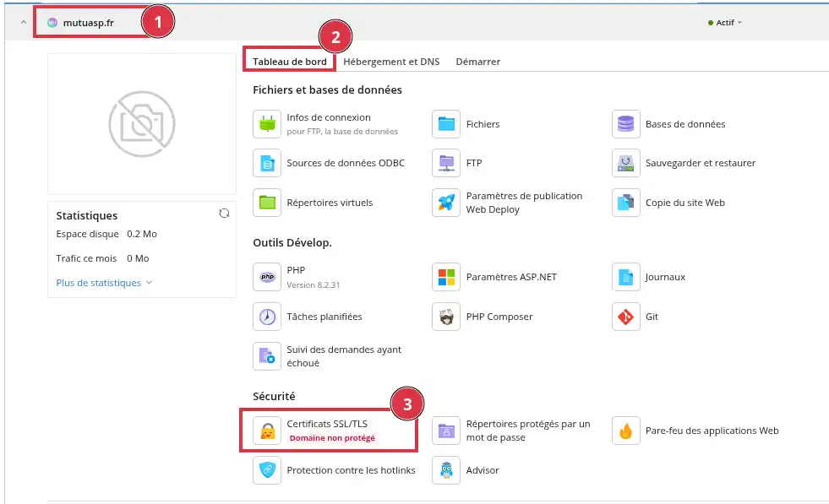829x504 pixels.
Task: Open the Tâches planifiées clock icon
Action: click(267, 317)
